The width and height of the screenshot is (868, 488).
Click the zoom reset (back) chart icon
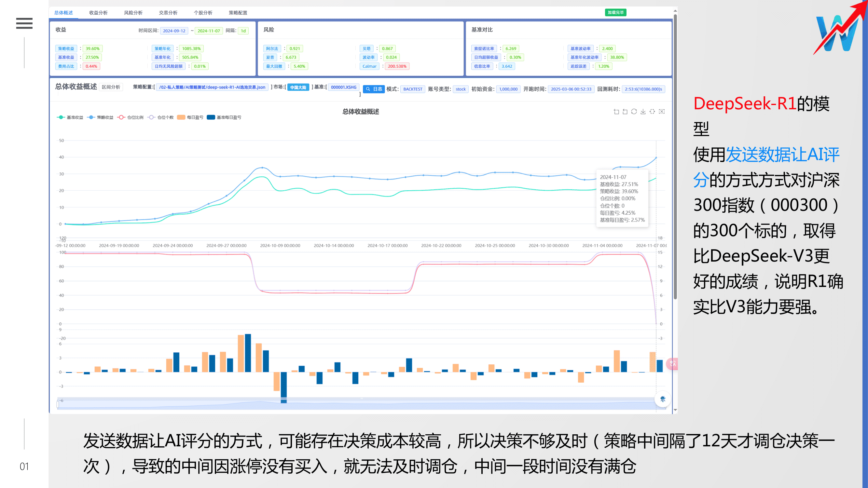tap(625, 112)
